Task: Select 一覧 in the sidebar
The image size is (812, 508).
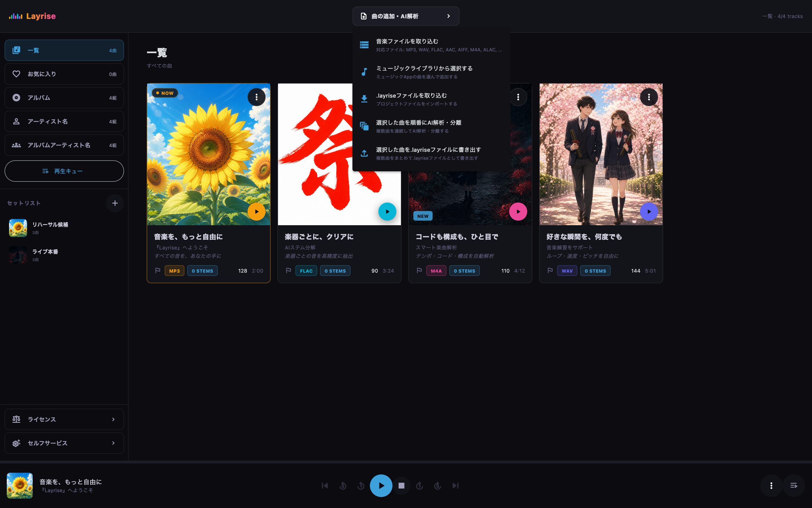Action: pyautogui.click(x=64, y=50)
